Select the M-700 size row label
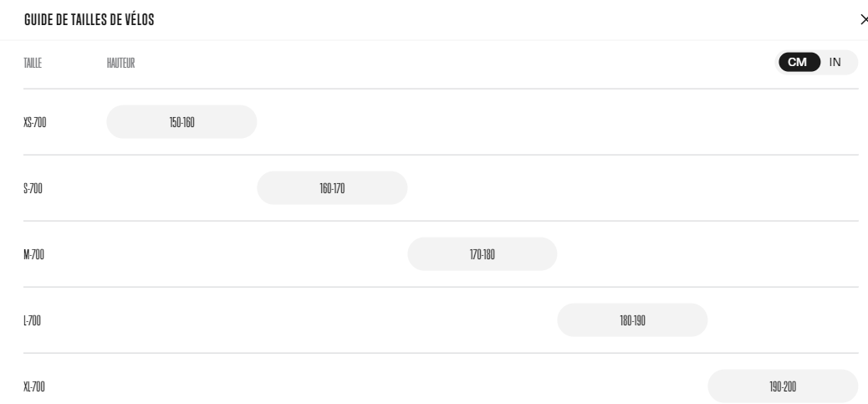Viewport: 868px width, 404px height. click(x=33, y=254)
